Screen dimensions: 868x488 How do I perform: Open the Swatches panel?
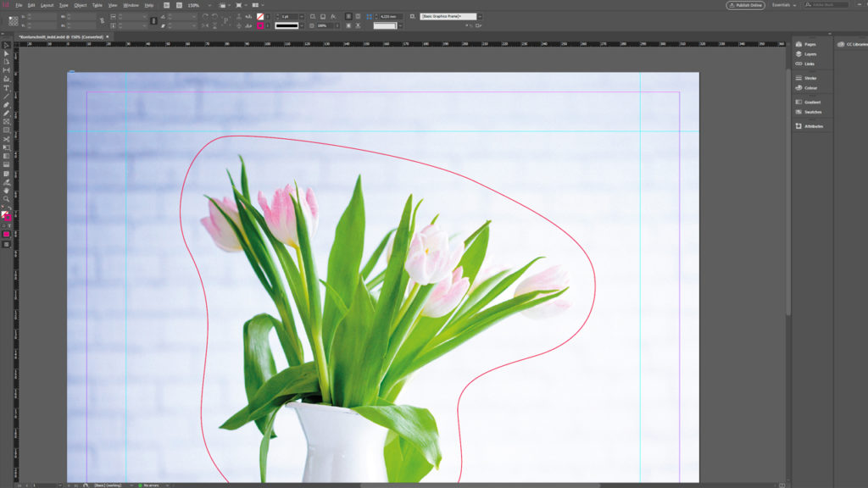(x=811, y=112)
